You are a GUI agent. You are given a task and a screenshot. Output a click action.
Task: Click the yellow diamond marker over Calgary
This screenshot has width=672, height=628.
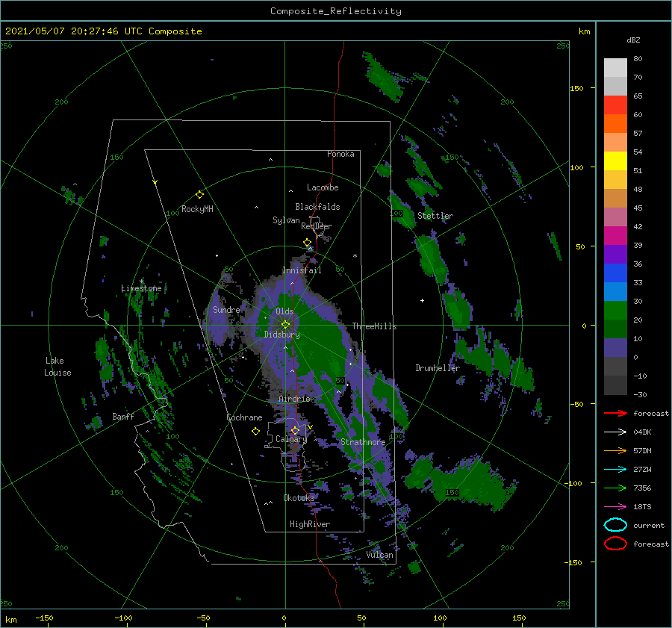[x=295, y=430]
